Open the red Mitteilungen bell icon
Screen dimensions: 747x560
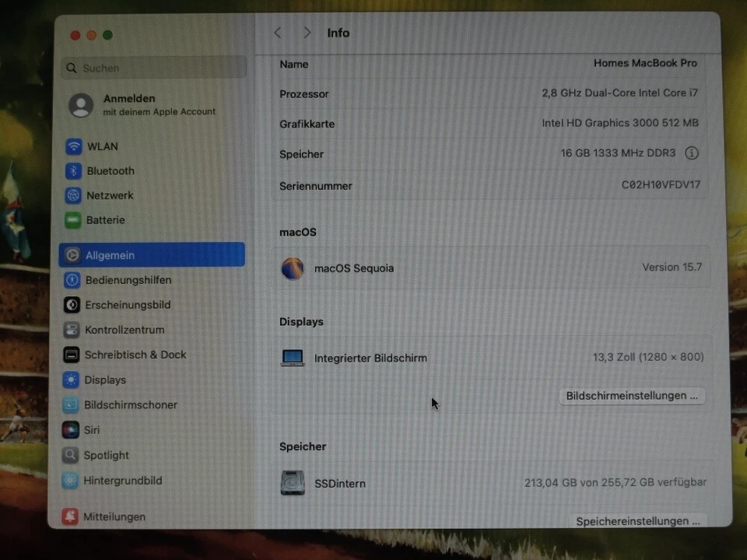tap(69, 516)
